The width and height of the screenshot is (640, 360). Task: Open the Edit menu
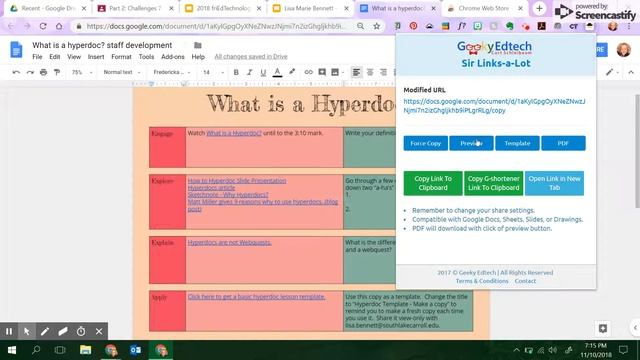click(55, 57)
